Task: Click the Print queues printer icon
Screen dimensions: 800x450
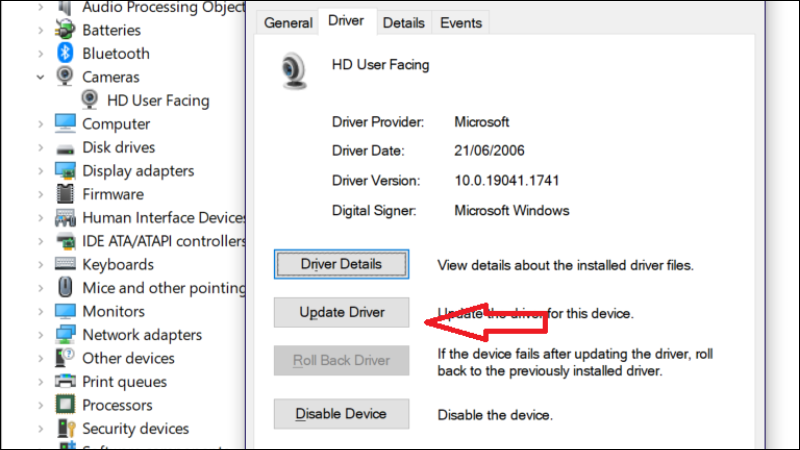Action: click(x=65, y=381)
